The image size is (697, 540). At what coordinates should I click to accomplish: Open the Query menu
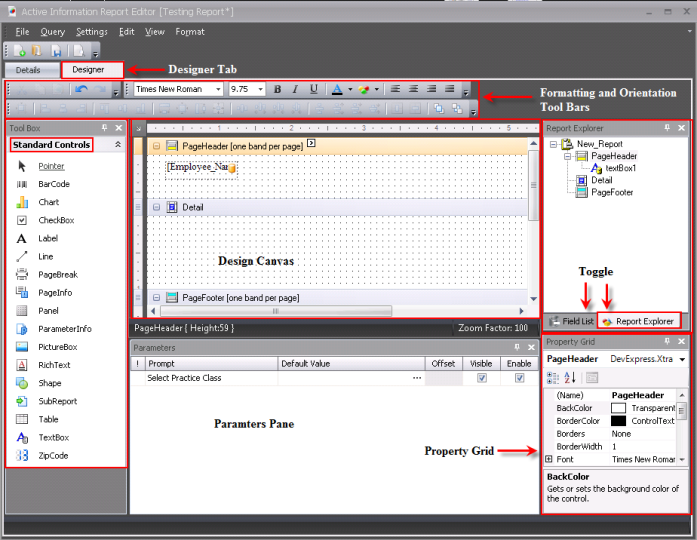52,32
